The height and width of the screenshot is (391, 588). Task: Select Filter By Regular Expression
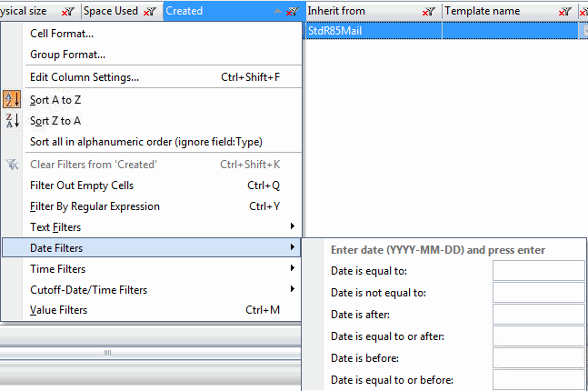coord(152,206)
